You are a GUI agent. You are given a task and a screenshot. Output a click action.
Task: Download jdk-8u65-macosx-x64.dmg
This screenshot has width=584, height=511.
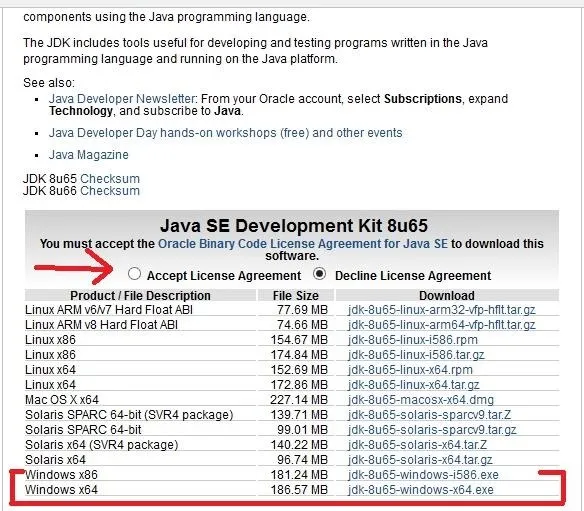pos(421,400)
